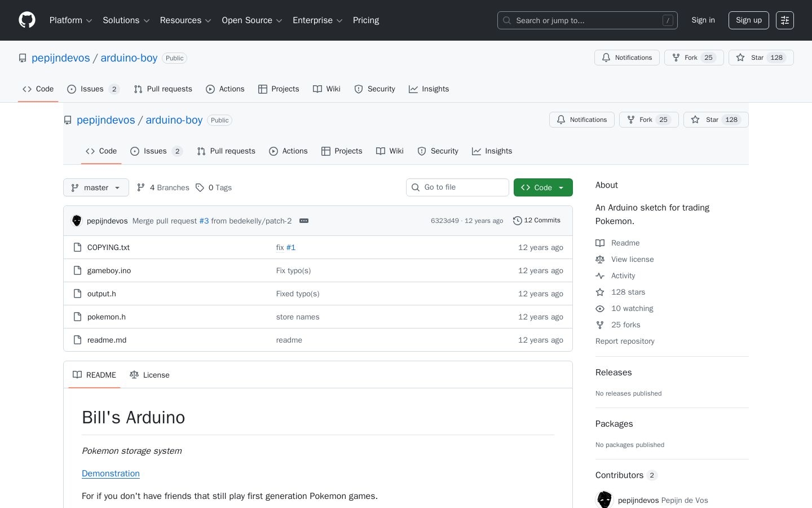Click the branch icon beside 4 Branches
812x508 pixels.
[x=141, y=187]
